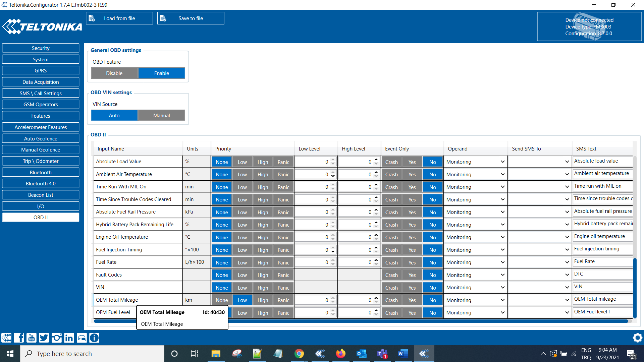Open the Teltonika Facebook page icon
644x362 pixels.
19,338
